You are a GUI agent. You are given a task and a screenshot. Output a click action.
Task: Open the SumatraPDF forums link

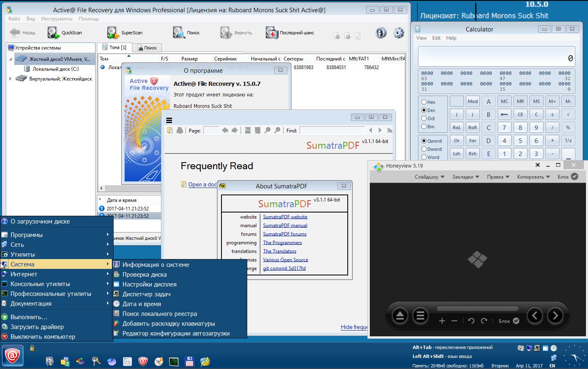coord(285,234)
